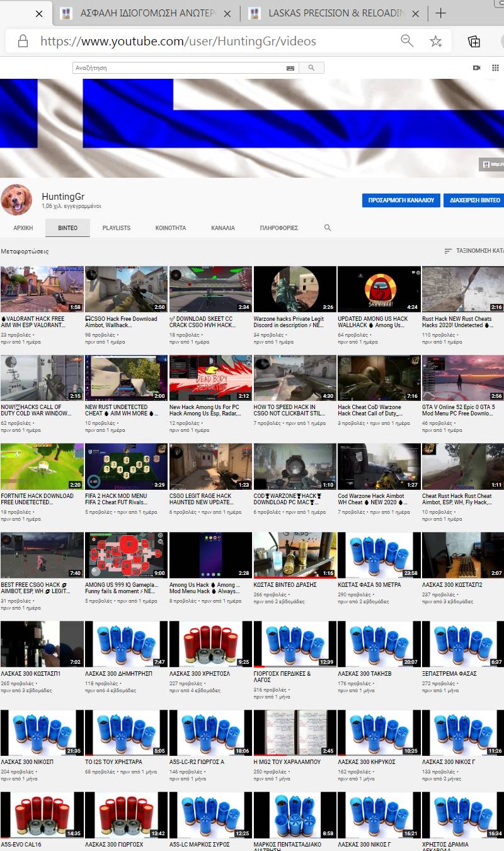Close the first browser tab

coord(39,13)
